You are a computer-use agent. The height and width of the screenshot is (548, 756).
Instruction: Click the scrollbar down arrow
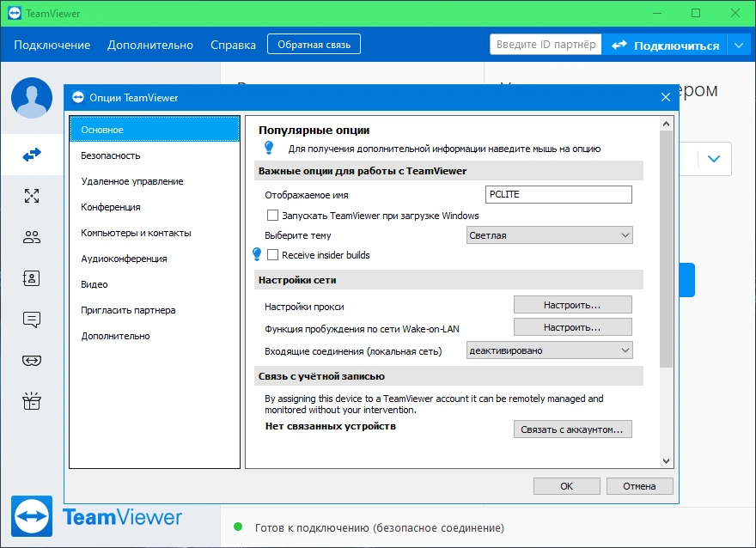click(666, 460)
